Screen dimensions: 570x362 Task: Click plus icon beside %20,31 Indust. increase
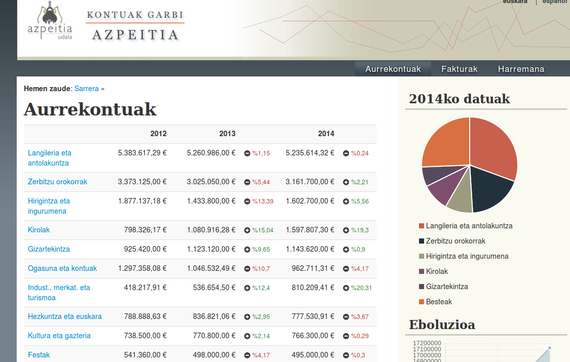coord(346,288)
